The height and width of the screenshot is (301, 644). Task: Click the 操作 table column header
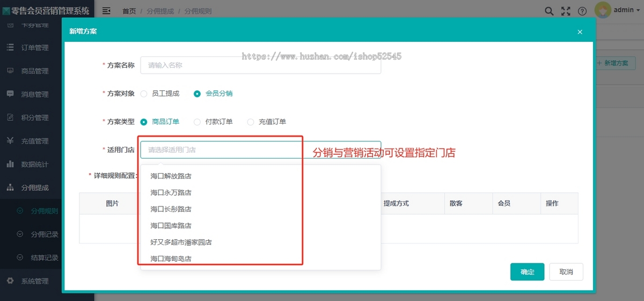click(552, 203)
